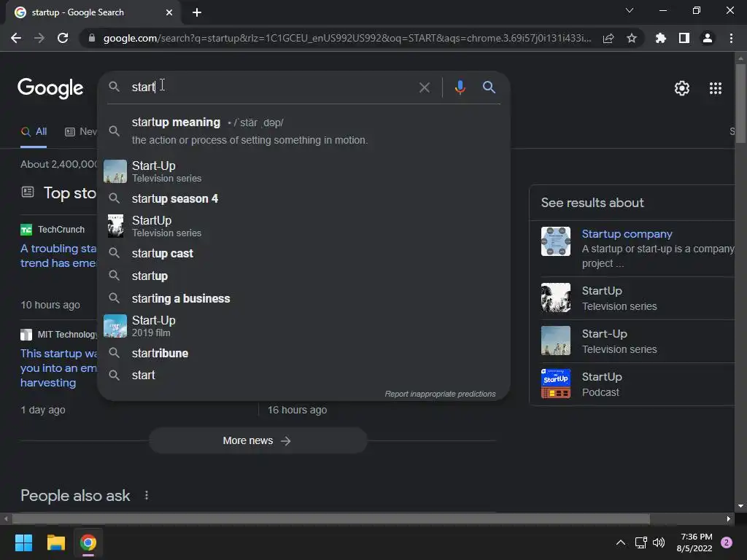
Task: Open Start-Up Television series in results panel
Action: pos(637,341)
